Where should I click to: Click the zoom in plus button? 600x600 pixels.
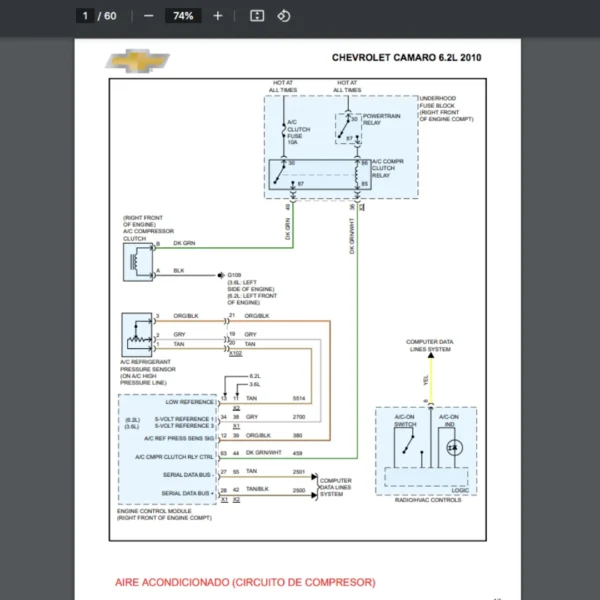click(218, 16)
